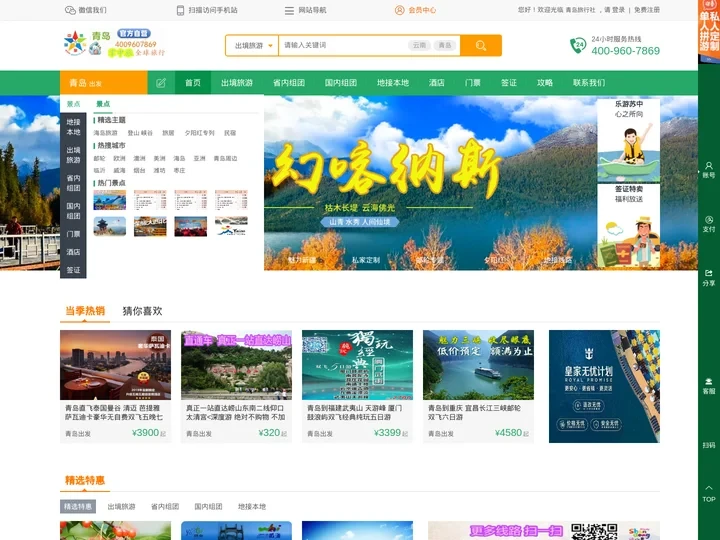Open the 联系我们 nav menu item

(589, 83)
